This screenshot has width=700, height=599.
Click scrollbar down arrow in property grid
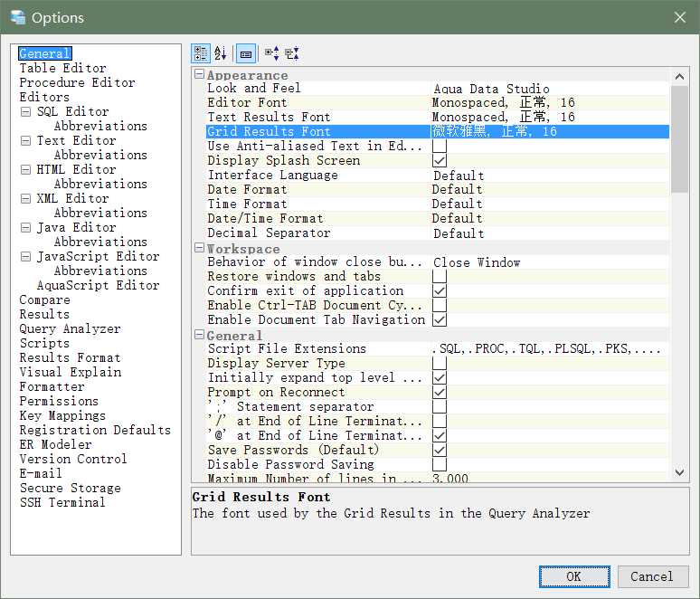(x=679, y=472)
